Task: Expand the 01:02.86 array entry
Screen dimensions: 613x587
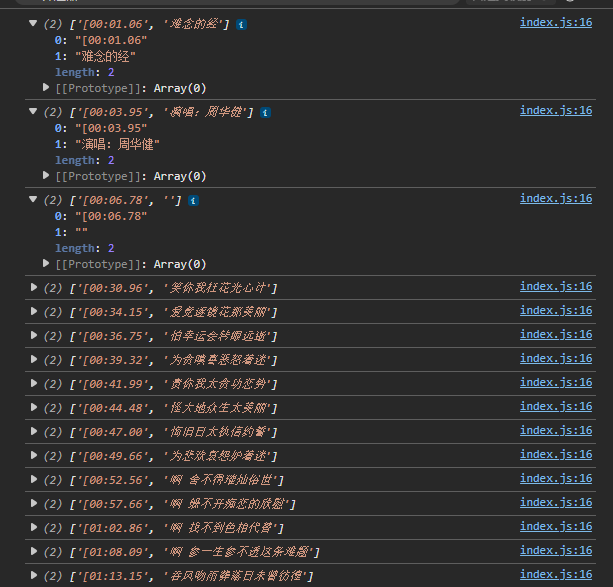Action: [x=34, y=527]
